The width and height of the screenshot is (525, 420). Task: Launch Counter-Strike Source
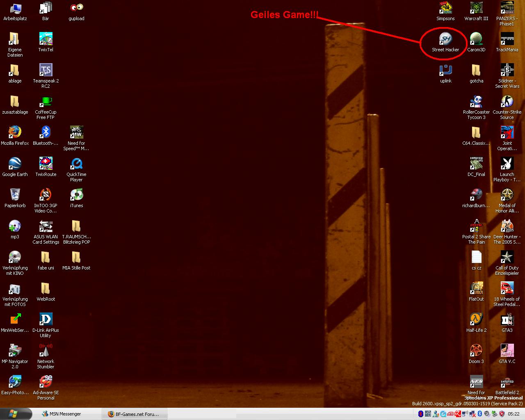point(507,107)
